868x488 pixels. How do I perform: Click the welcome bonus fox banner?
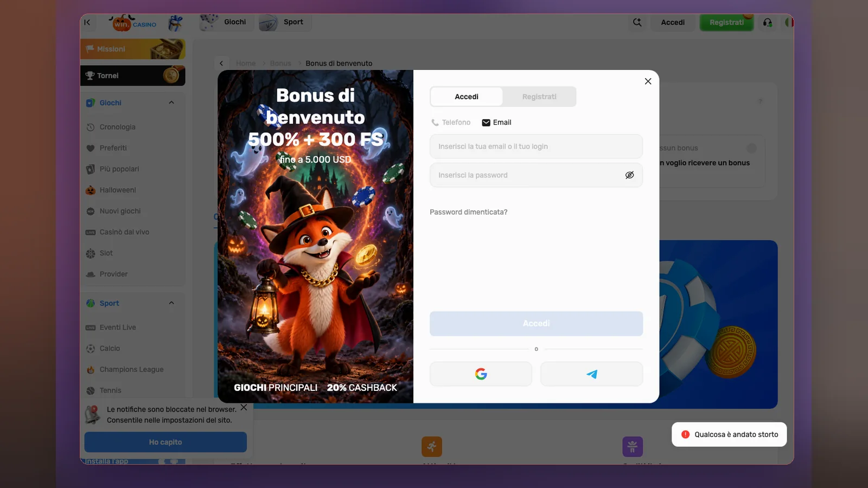point(315,236)
